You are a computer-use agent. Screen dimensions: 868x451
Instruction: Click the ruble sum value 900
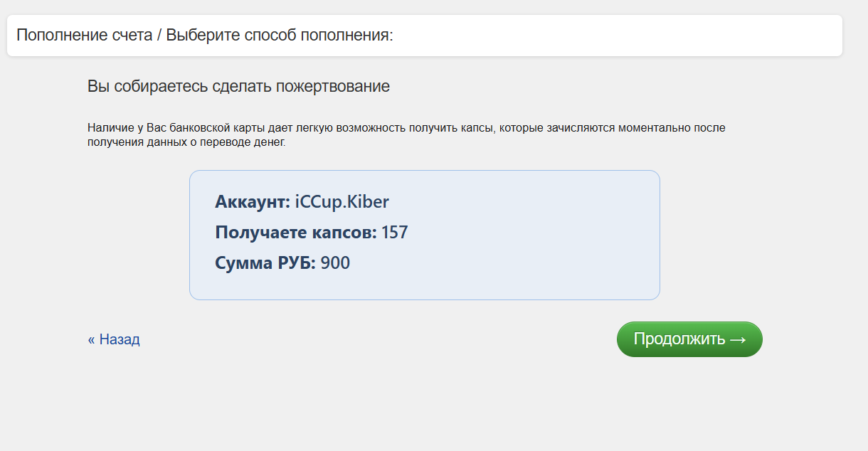pos(335,263)
